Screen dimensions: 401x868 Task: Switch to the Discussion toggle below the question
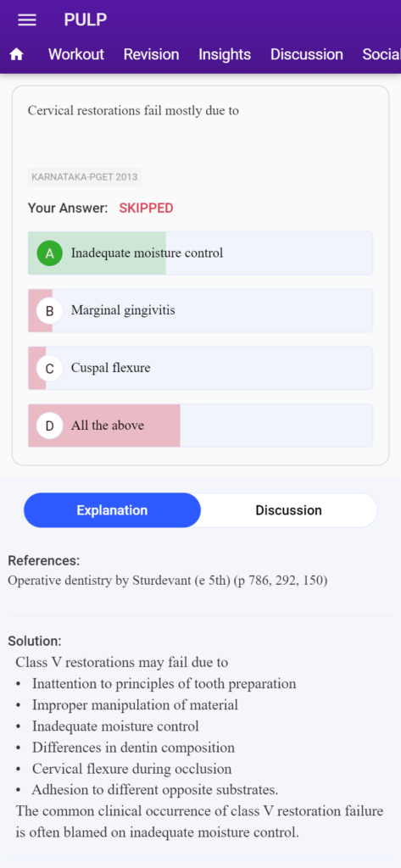(x=288, y=510)
